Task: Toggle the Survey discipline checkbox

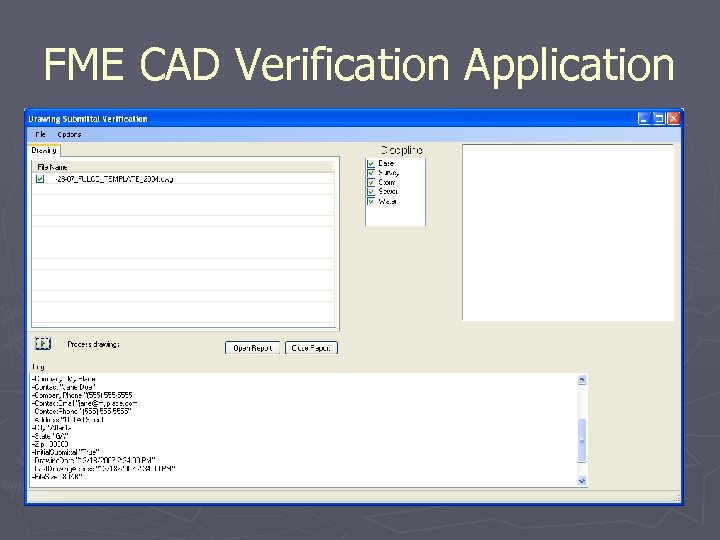Action: tap(371, 173)
